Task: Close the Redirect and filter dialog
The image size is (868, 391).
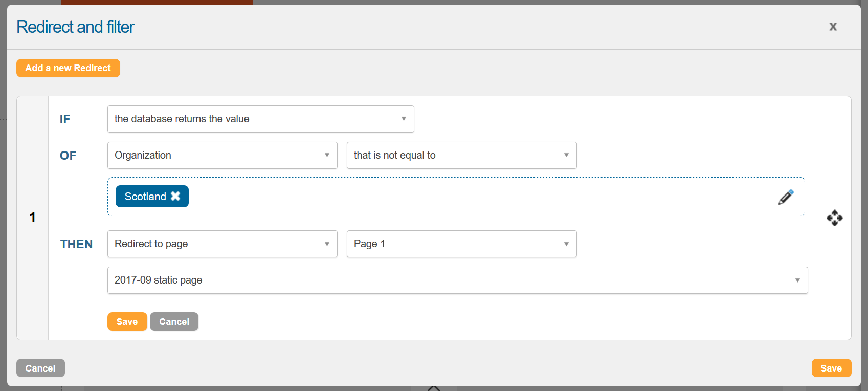Action: click(x=833, y=27)
